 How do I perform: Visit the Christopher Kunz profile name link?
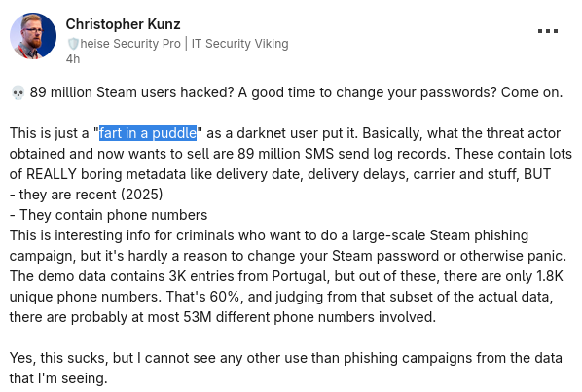123,24
